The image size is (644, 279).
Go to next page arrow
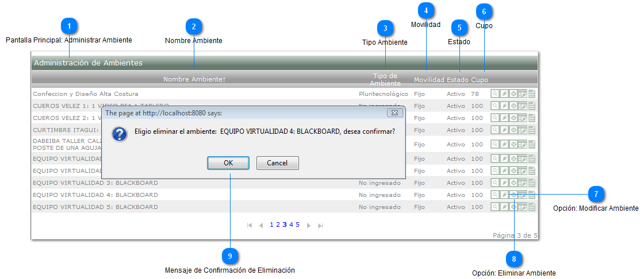[x=309, y=225]
